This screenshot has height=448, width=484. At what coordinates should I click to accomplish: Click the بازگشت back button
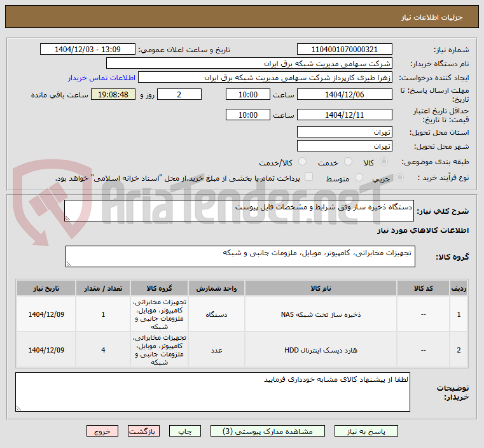144,431
